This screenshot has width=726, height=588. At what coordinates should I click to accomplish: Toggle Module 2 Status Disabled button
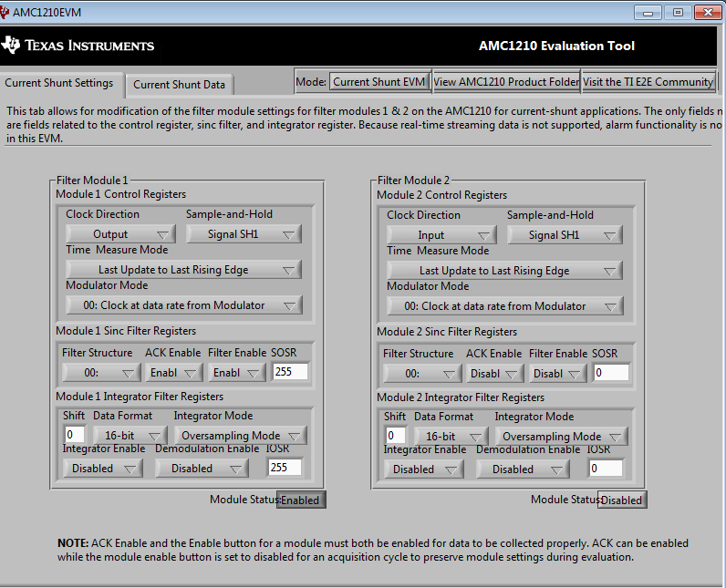(x=622, y=500)
